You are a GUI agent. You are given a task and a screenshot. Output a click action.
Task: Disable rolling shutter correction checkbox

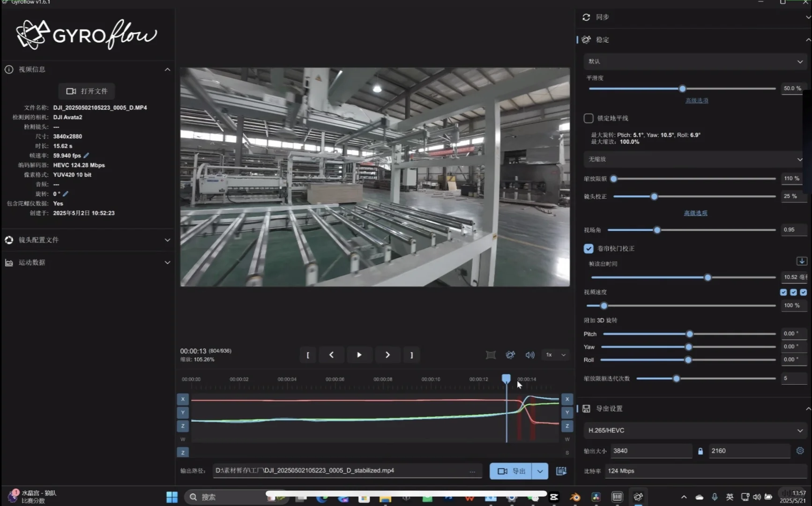tap(589, 248)
